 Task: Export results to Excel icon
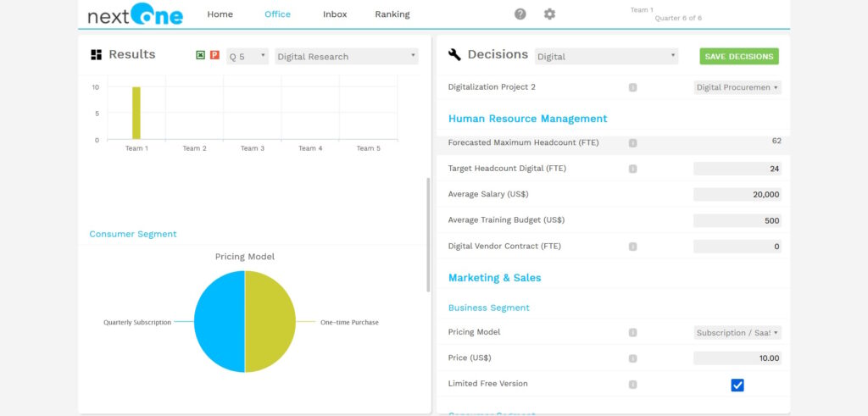click(201, 55)
